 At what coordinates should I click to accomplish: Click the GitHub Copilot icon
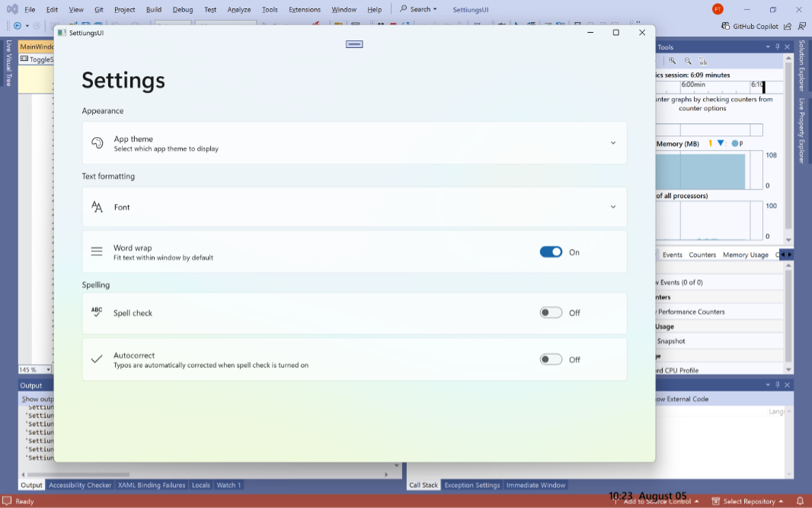pos(726,26)
